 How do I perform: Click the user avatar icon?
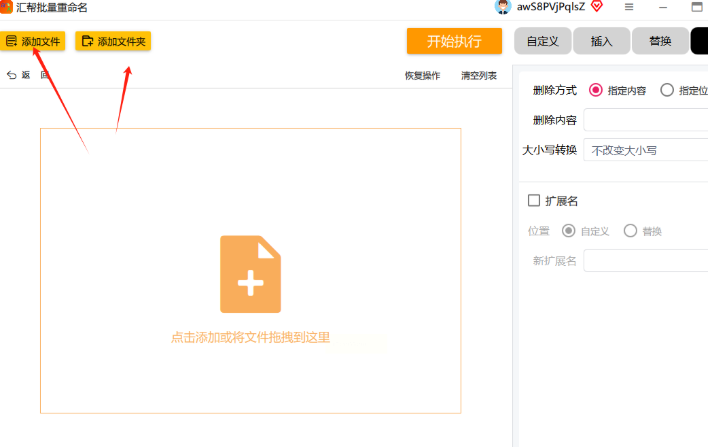point(503,7)
